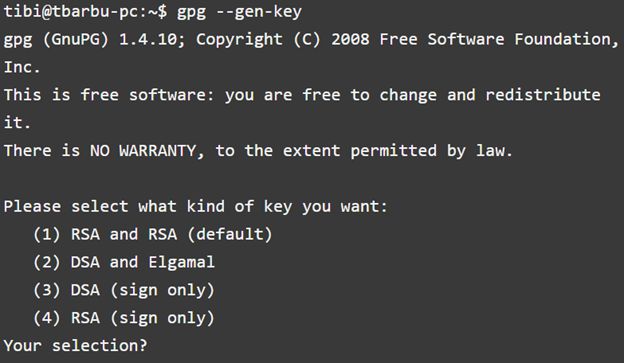Click 'Free Software Foundation' in copyright line
Image resolution: width=624 pixels, height=363 pixels.
click(x=499, y=39)
